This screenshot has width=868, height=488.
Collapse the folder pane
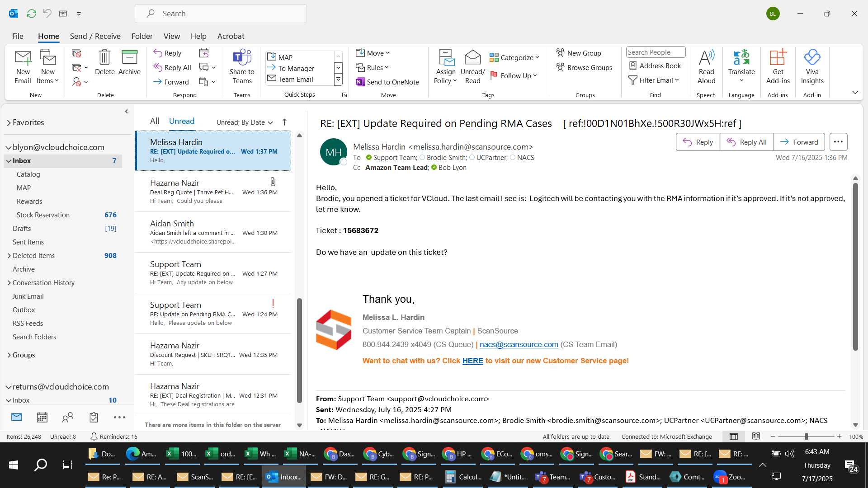coord(126,111)
